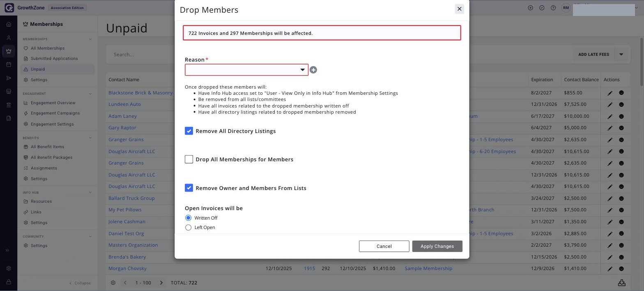Open the Reason dropdown
The height and width of the screenshot is (291, 644).
[246, 70]
